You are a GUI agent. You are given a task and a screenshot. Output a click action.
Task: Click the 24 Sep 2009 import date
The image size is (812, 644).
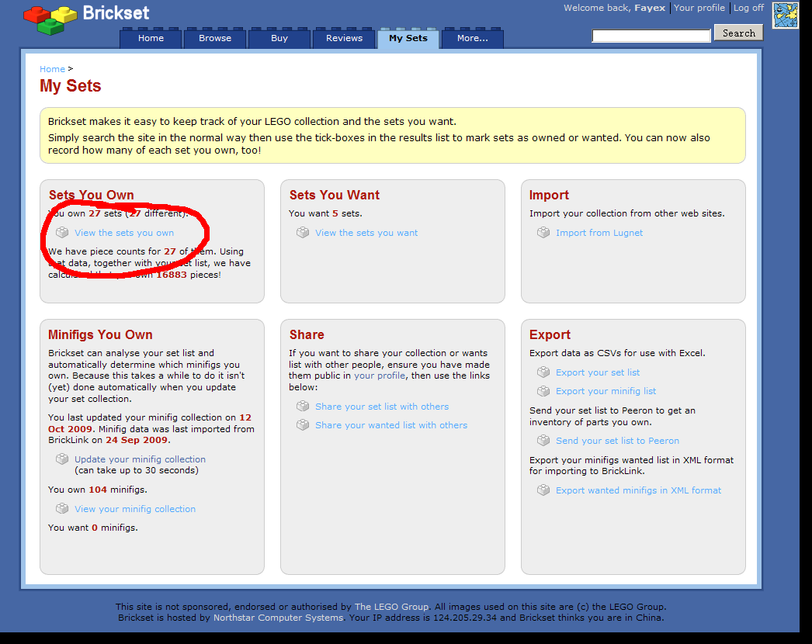point(137,440)
